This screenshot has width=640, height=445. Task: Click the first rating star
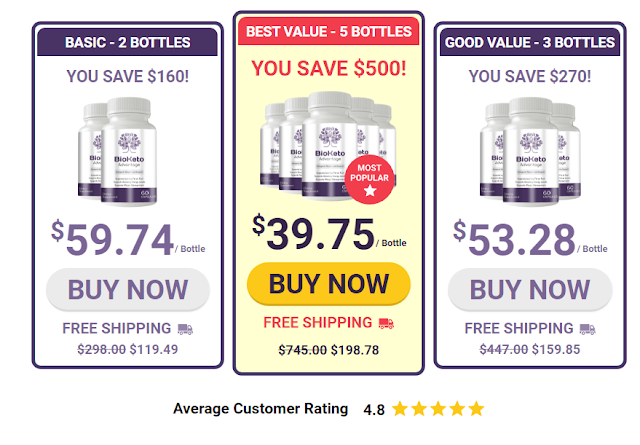[x=400, y=409]
